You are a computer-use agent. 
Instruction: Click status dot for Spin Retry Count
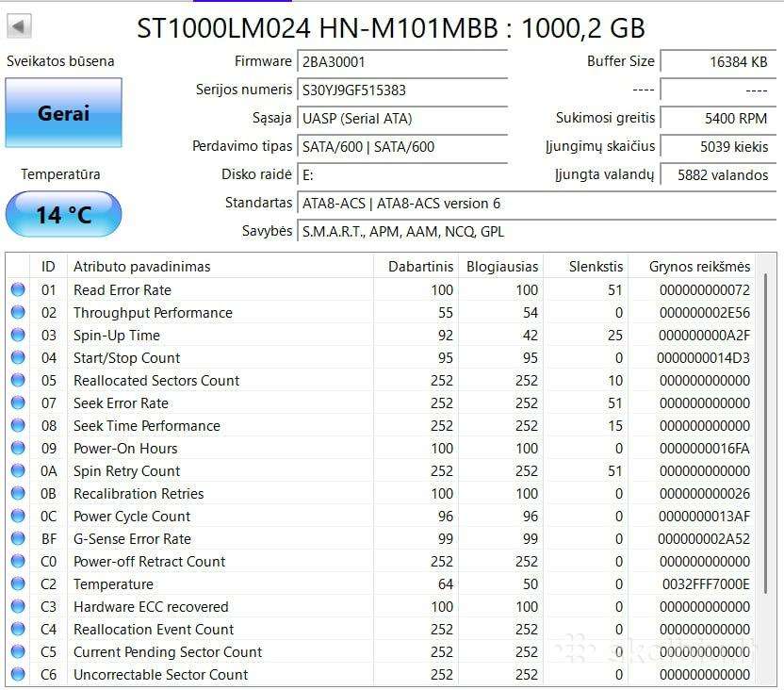18,470
